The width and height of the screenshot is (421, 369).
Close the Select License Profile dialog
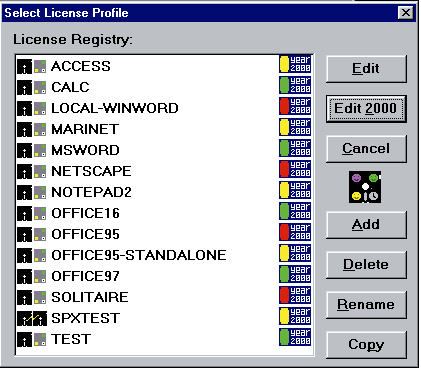406,13
